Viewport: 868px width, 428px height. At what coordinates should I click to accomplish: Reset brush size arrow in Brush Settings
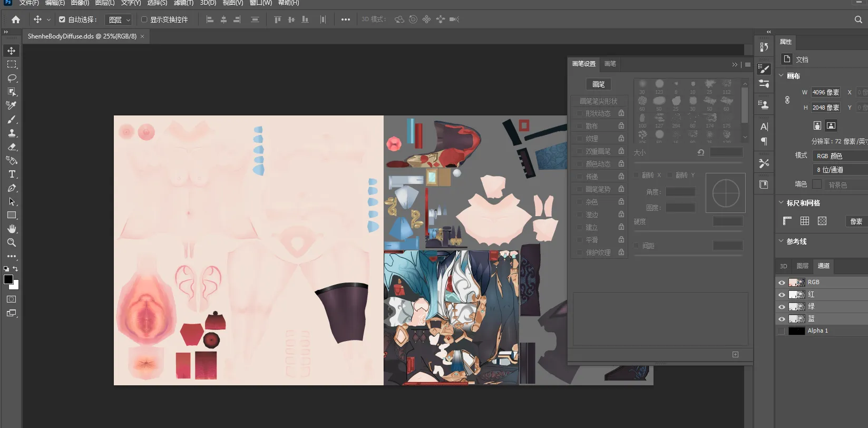pyautogui.click(x=700, y=152)
